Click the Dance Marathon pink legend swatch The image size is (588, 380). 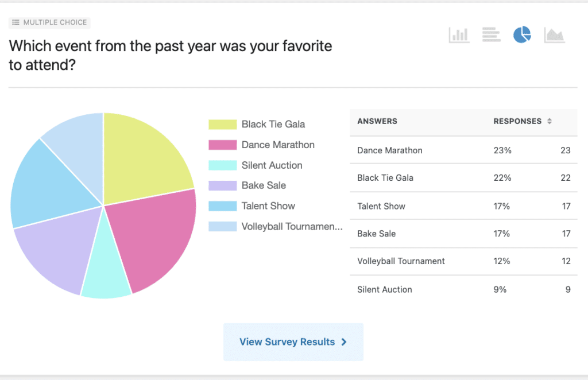coord(222,145)
